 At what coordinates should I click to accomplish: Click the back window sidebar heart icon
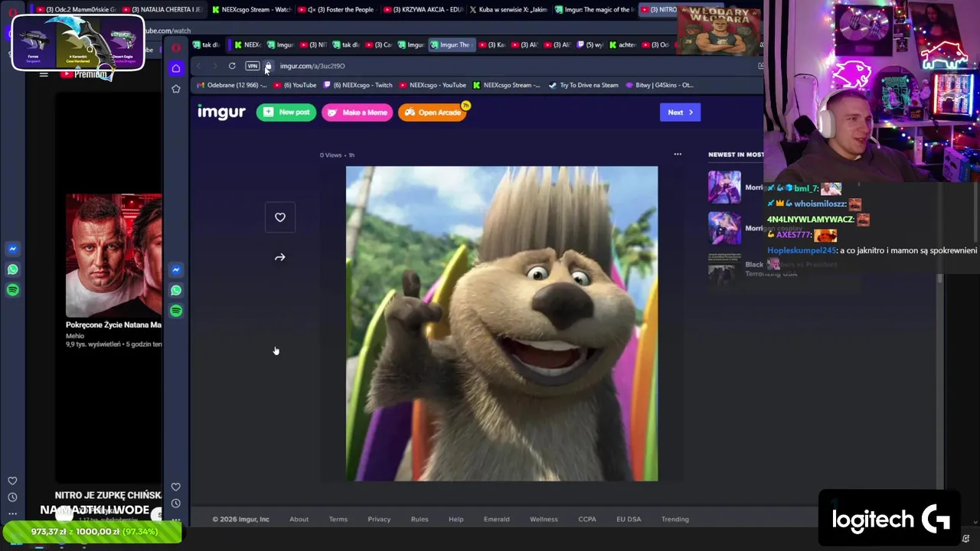(12, 481)
